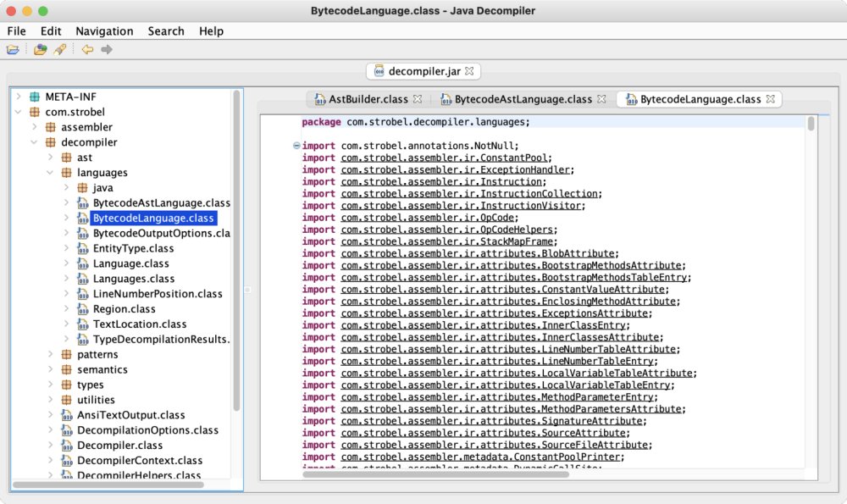Screen dimensions: 847x504
Task: Close the AstBuilder.class tab
Action: click(x=418, y=99)
